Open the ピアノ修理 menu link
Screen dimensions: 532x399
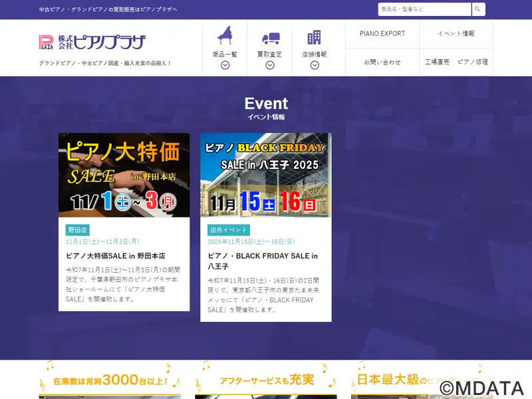coord(473,62)
